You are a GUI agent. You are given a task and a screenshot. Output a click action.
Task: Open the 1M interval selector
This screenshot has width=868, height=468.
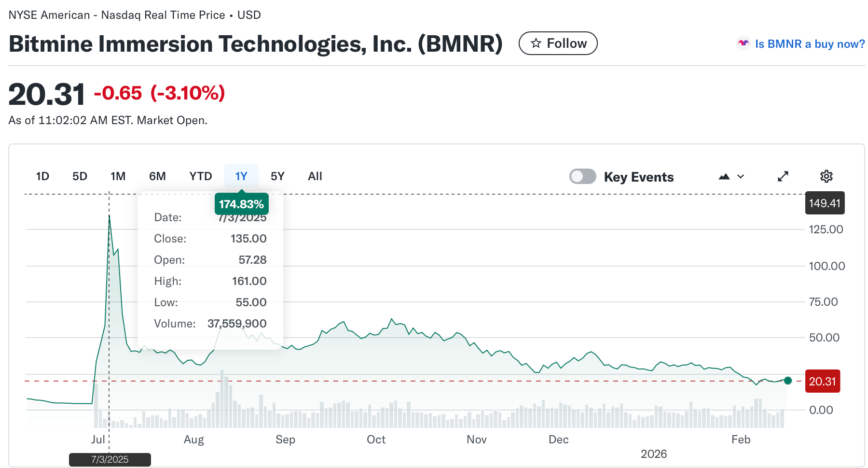tap(118, 176)
